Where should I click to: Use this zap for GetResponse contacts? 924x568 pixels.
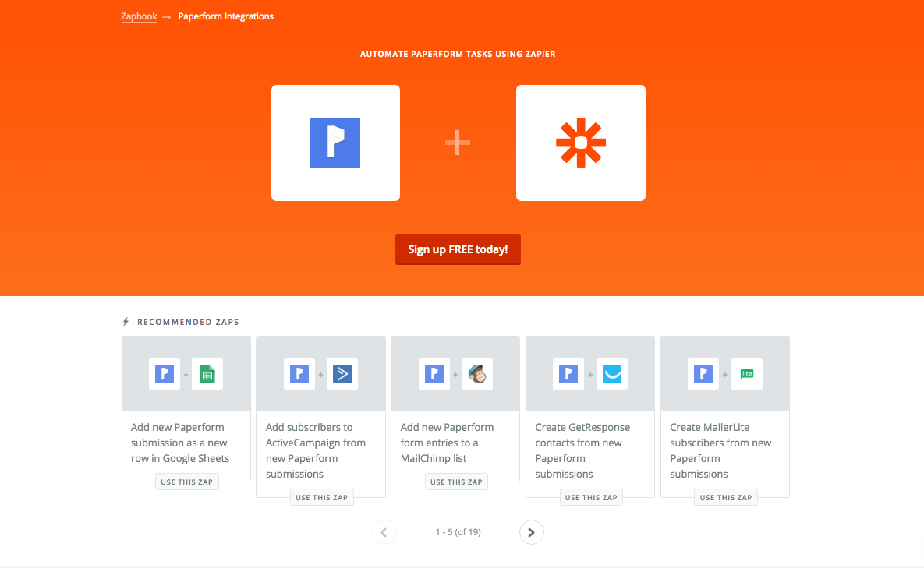click(591, 497)
